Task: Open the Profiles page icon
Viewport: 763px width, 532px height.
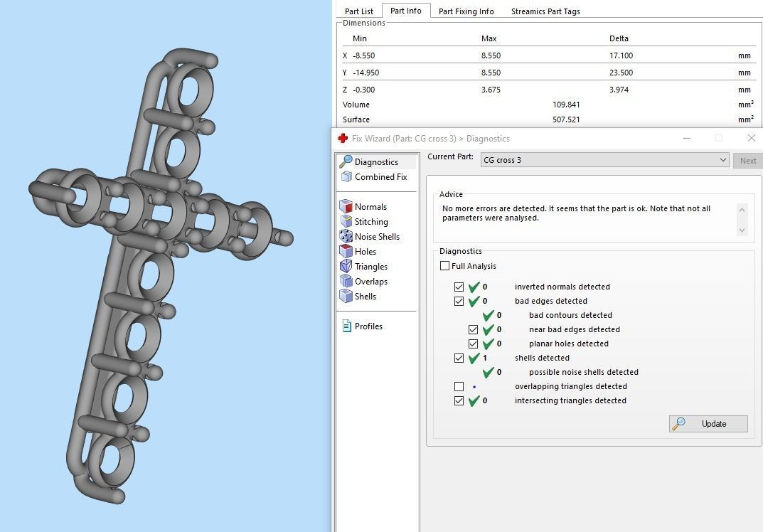Action: tap(346, 326)
